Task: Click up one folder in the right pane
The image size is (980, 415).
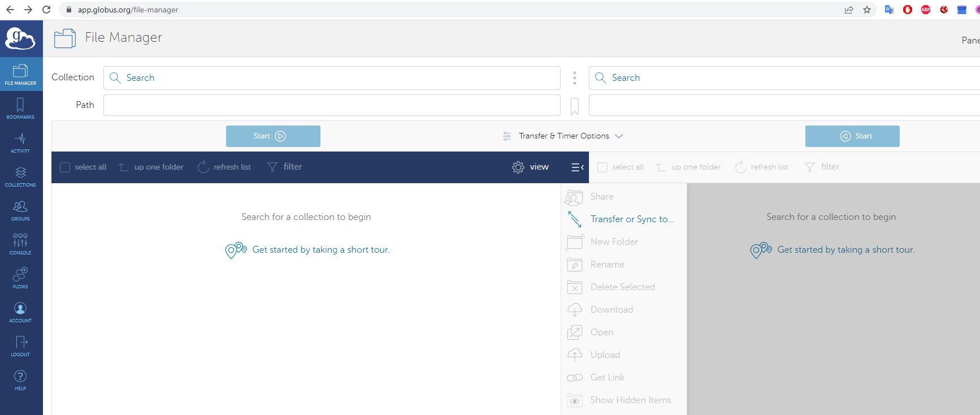Action: point(688,167)
